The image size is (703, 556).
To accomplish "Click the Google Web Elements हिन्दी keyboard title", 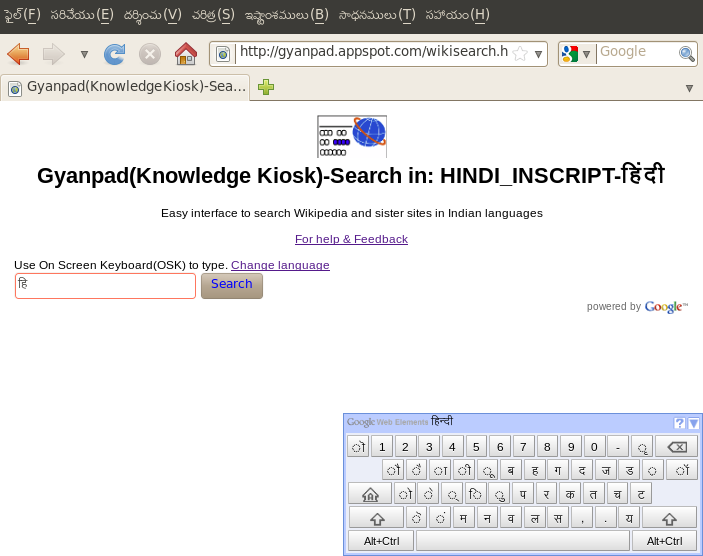I will point(400,422).
